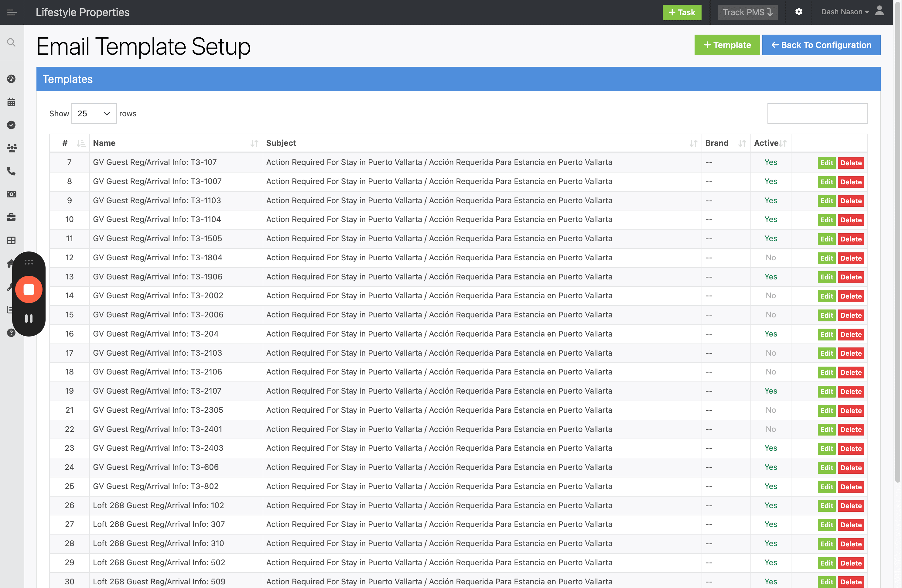
Task: Delete template GV Guest Reg/Arrival Info: T3-107
Action: (x=850, y=162)
